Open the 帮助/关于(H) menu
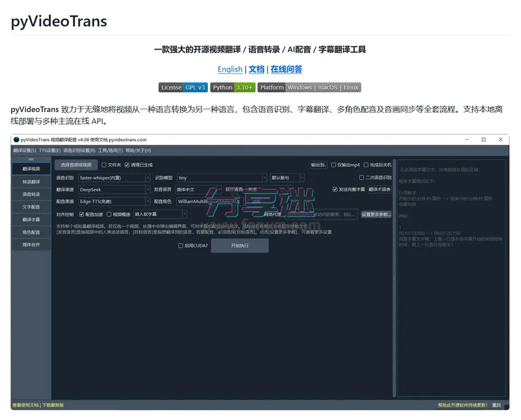This screenshot has height=420, width=521. (139, 150)
